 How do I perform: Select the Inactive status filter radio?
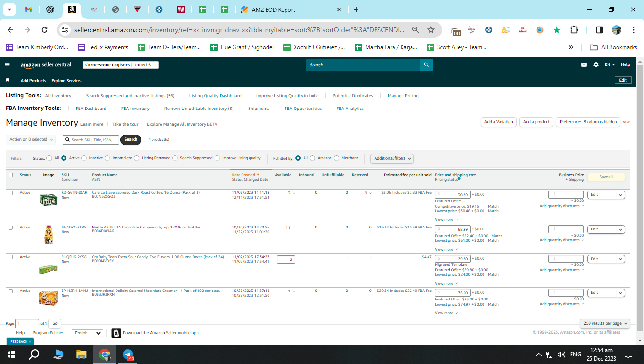(x=84, y=158)
